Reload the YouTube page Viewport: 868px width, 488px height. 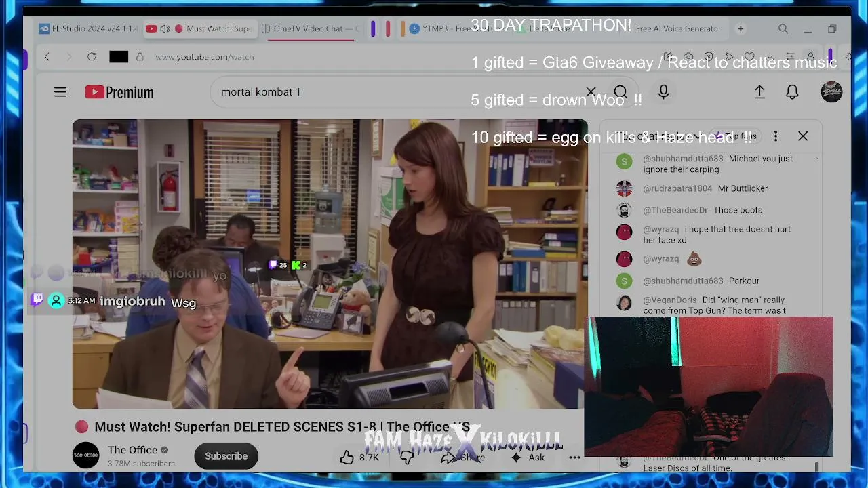click(92, 57)
